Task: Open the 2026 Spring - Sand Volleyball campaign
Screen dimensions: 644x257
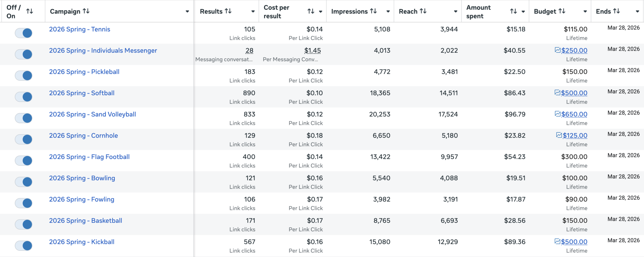Action: [x=92, y=114]
